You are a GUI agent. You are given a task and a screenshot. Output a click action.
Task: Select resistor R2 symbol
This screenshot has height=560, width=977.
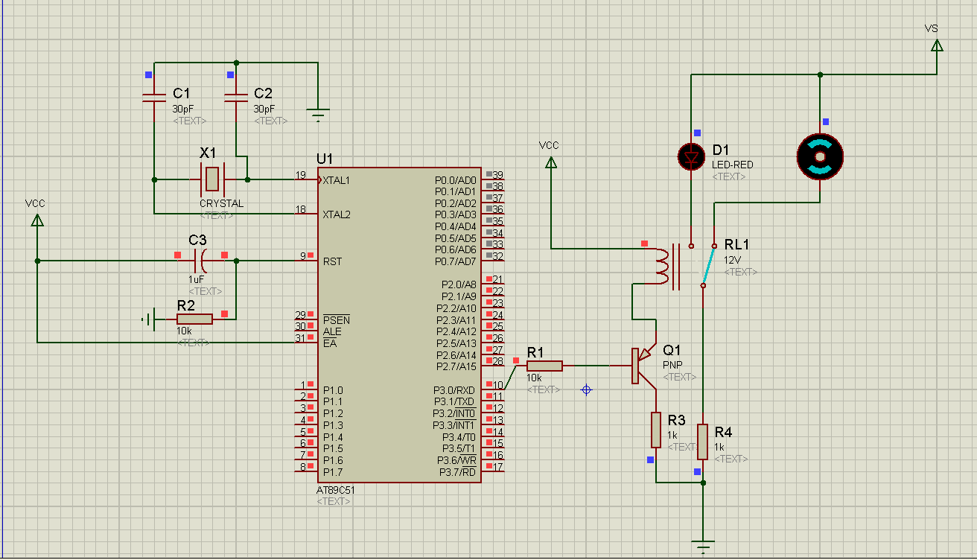pos(194,319)
